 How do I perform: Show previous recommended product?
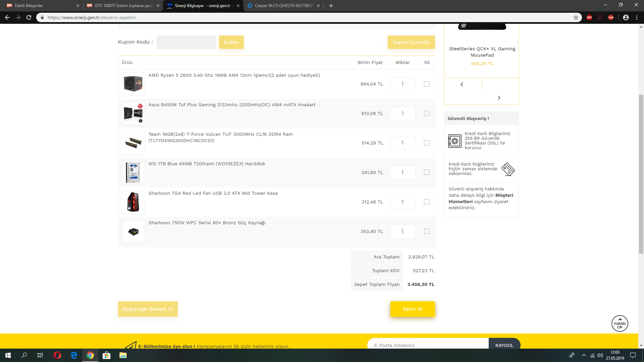point(462,84)
